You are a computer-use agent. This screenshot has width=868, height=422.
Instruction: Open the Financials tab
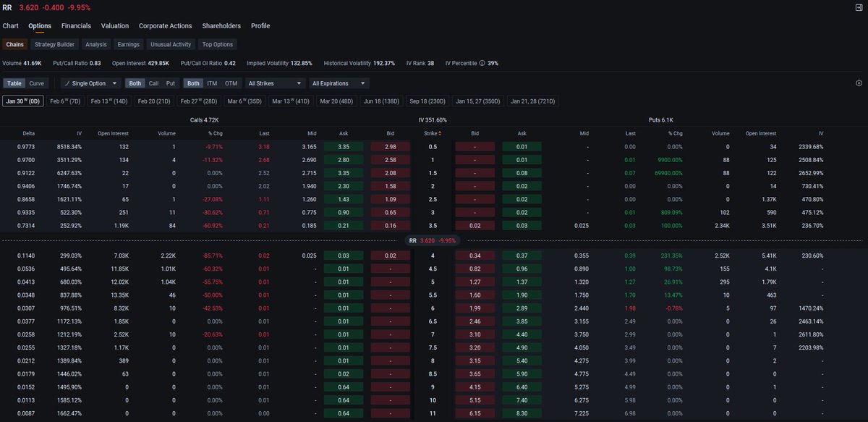[77, 26]
